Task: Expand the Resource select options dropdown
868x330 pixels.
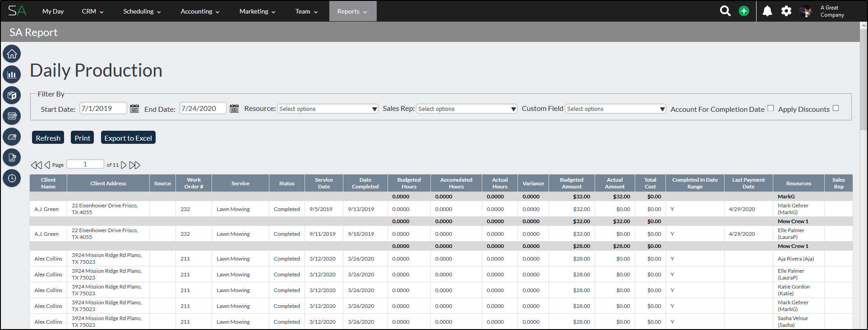Action: (x=328, y=109)
